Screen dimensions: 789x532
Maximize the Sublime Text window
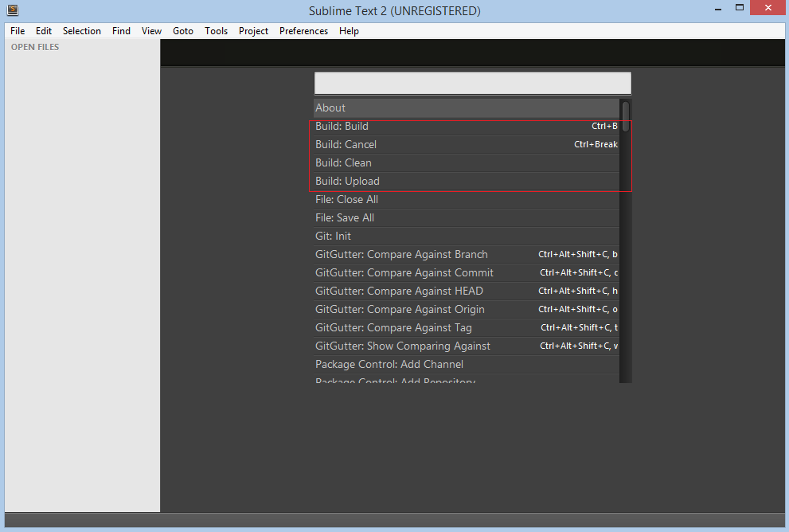click(x=739, y=7)
